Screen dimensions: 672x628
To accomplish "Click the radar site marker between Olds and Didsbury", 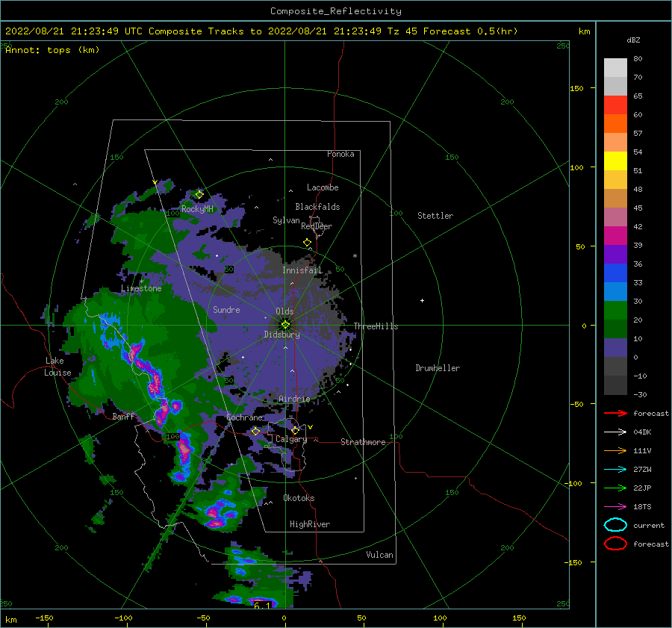I will pos(285,325).
